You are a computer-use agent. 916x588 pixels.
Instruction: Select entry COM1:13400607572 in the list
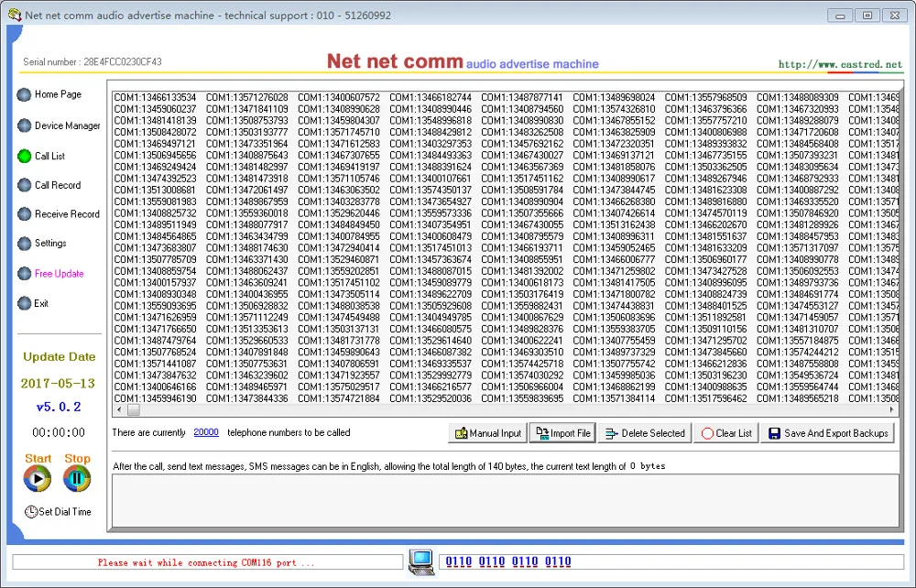(x=339, y=97)
